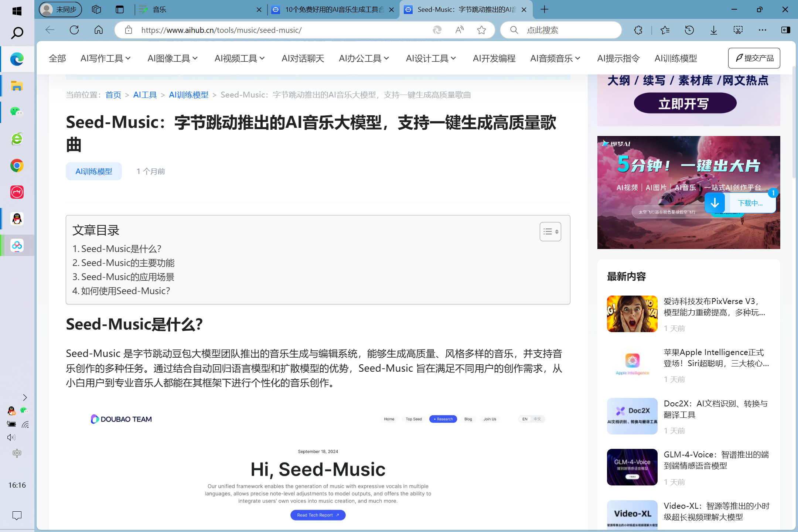
Task: Click the AI写作工具 menu item
Action: pyautogui.click(x=106, y=58)
